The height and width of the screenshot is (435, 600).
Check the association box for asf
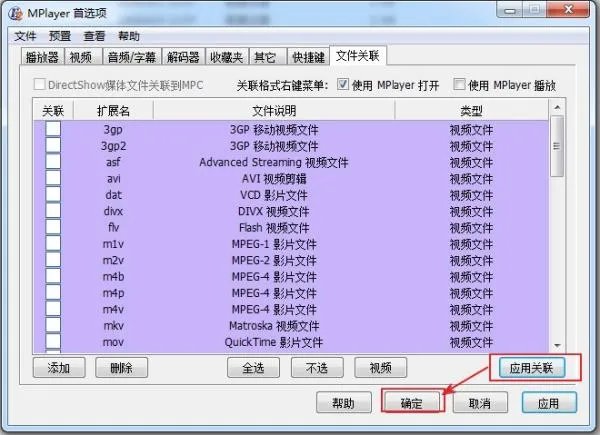click(x=53, y=161)
